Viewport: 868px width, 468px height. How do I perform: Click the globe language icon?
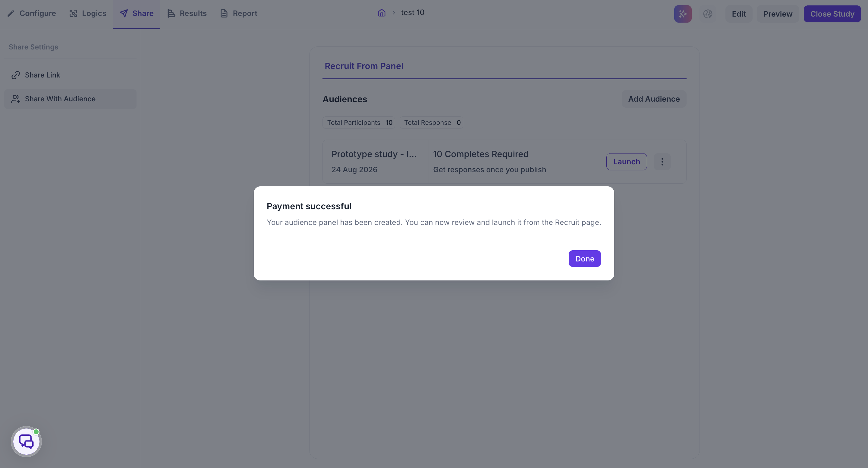click(x=708, y=14)
